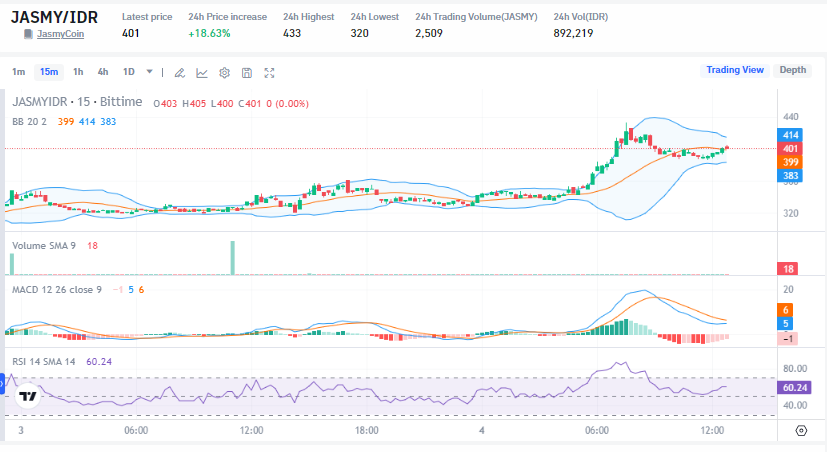Click the save chart floppy disk icon
This screenshot has width=827, height=452.
247,72
